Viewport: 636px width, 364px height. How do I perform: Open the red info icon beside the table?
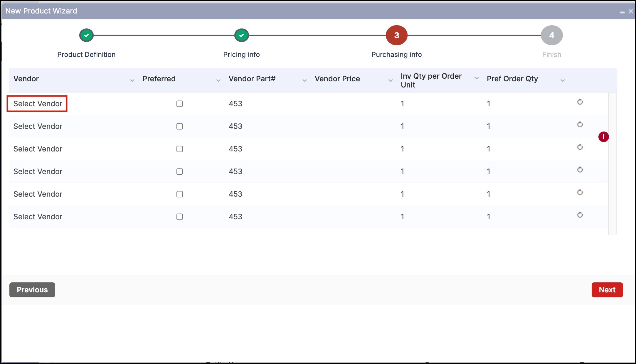[x=603, y=136]
